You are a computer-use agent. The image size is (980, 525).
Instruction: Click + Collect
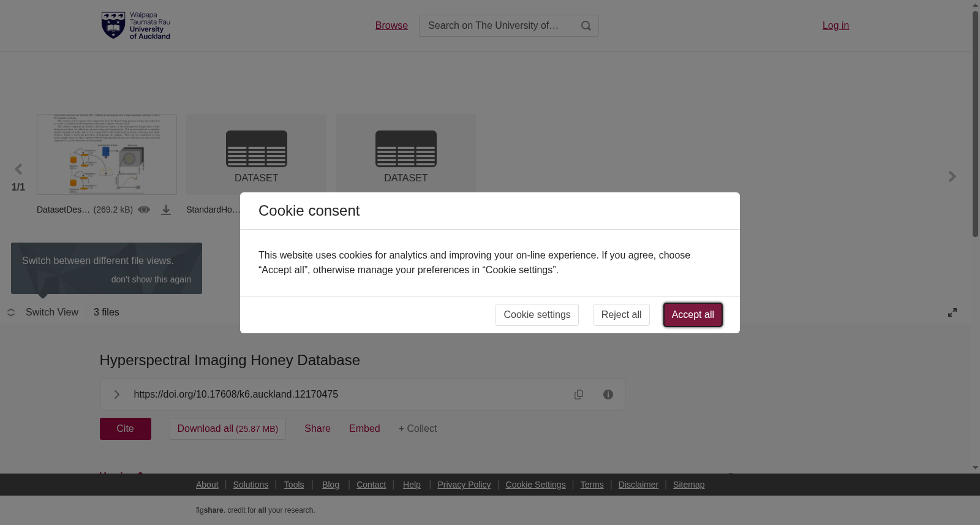pyautogui.click(x=418, y=429)
